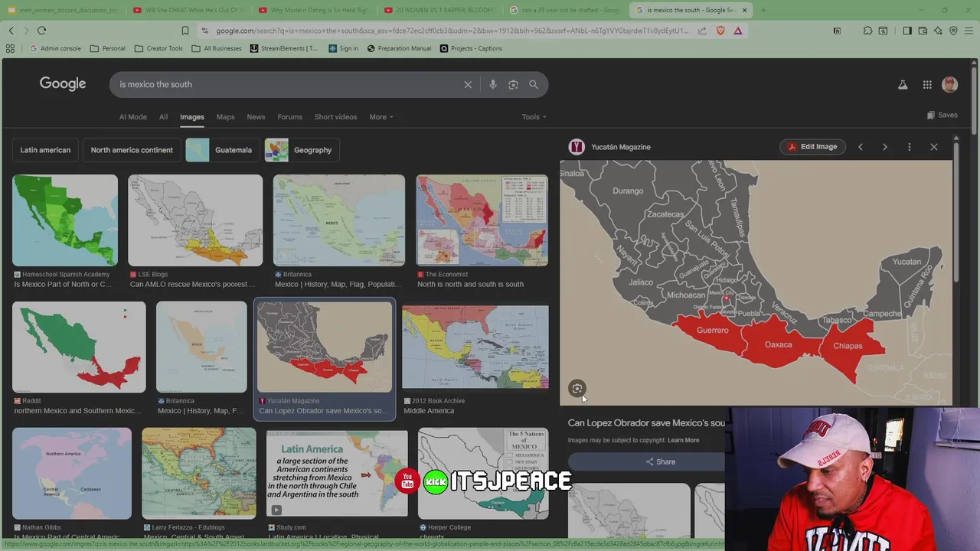The width and height of the screenshot is (980, 551).
Task: Open Brave Shields lion icon
Action: pos(720,31)
